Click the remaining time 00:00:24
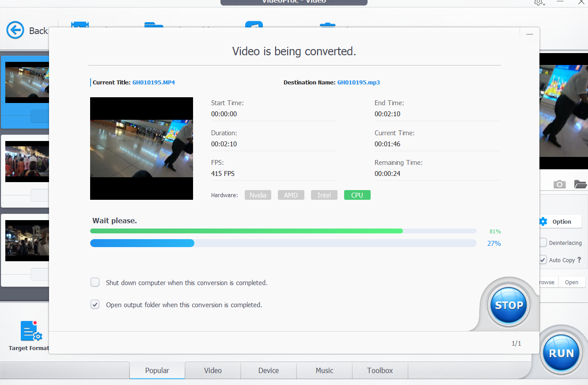 [387, 174]
